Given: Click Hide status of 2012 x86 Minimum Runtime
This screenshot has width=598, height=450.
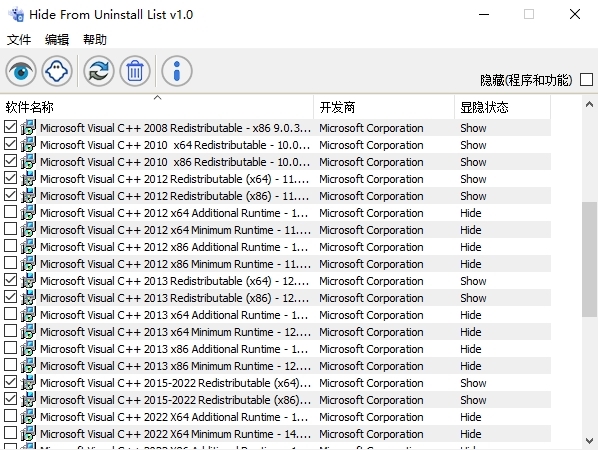Looking at the screenshot, I should pyautogui.click(x=470, y=264).
